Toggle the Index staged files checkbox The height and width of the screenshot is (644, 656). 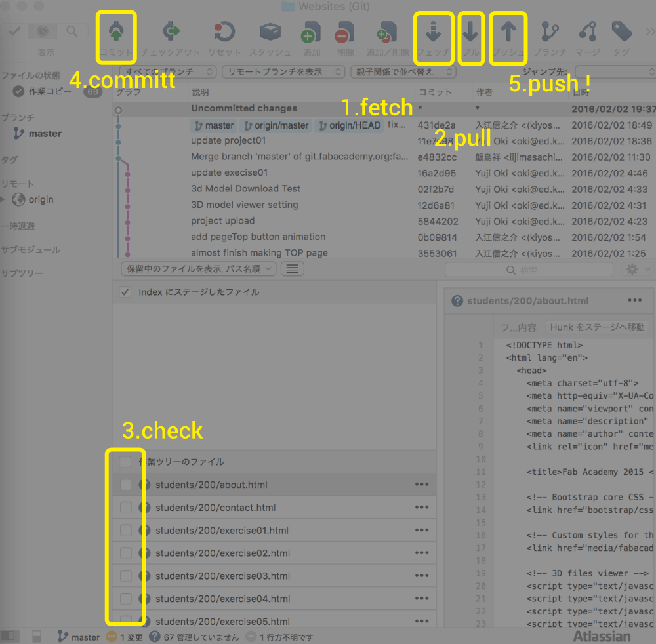[x=125, y=292]
